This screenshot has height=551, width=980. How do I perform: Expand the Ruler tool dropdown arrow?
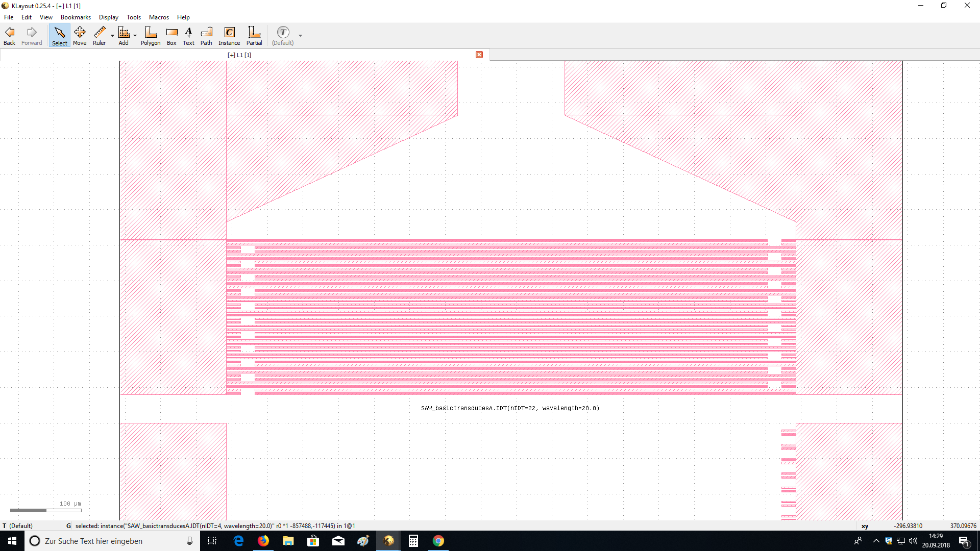[x=112, y=36]
